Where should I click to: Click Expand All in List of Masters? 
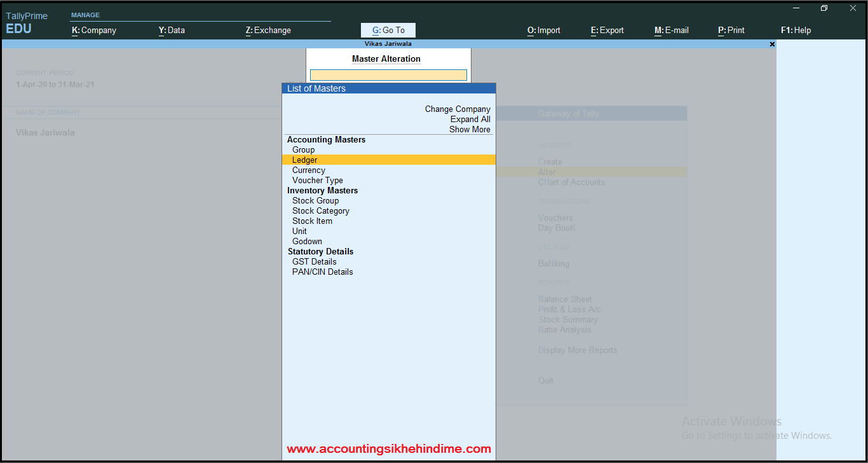470,119
